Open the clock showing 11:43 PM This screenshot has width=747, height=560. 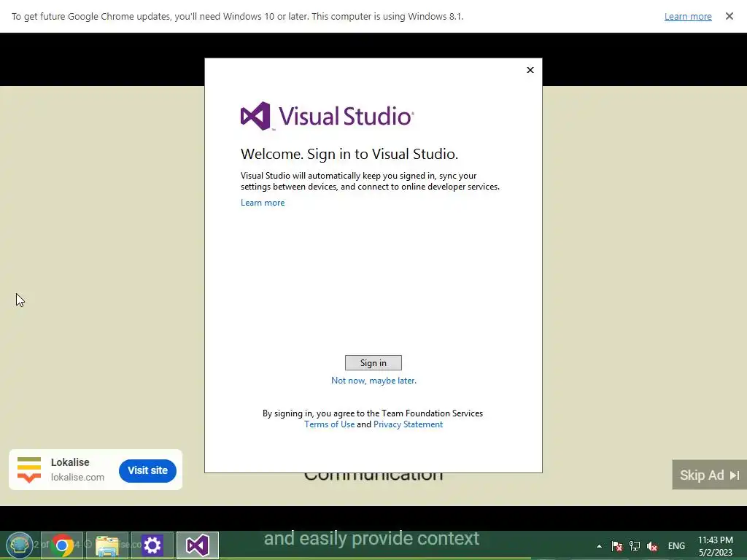(716, 546)
